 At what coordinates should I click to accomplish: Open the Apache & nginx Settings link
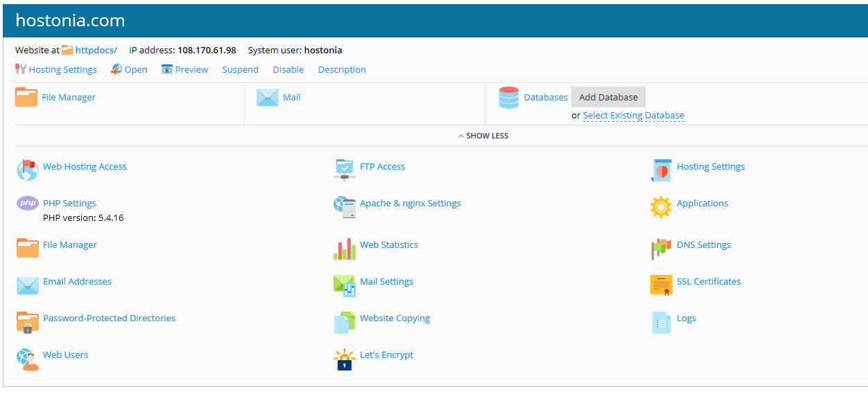pyautogui.click(x=410, y=203)
